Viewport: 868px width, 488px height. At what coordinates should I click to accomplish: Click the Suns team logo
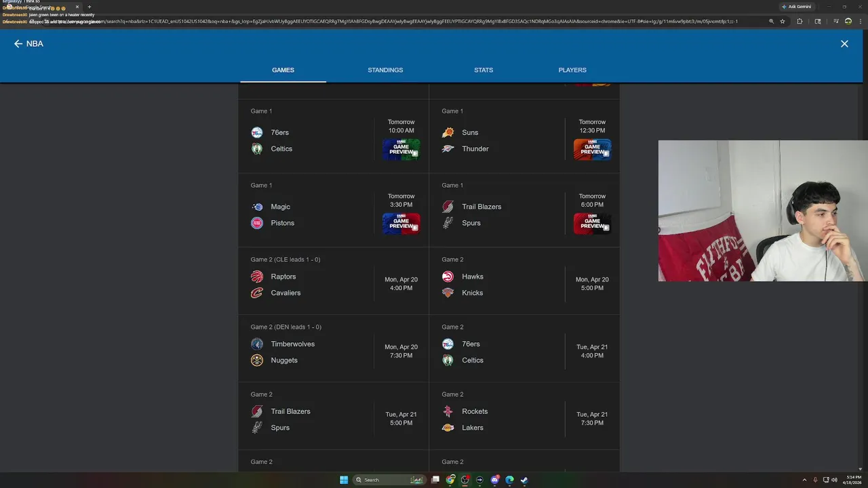coord(448,132)
